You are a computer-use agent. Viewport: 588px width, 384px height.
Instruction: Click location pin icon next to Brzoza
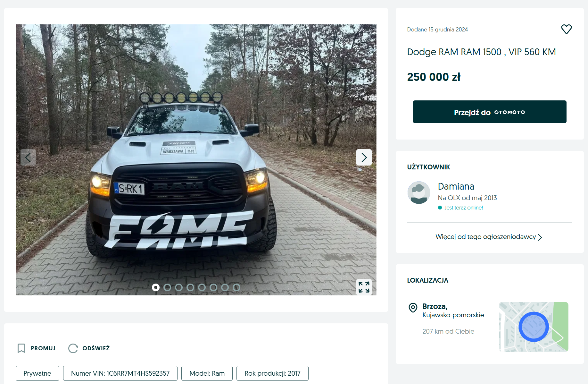click(413, 308)
